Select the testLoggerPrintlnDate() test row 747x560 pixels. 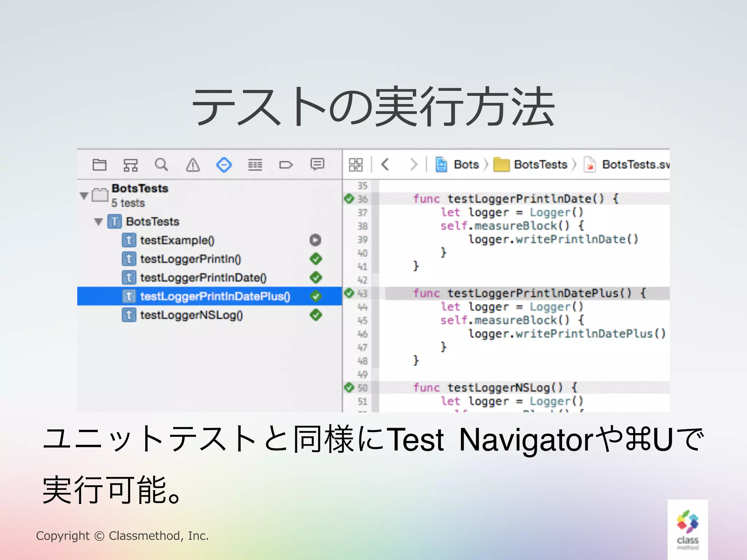click(209, 277)
